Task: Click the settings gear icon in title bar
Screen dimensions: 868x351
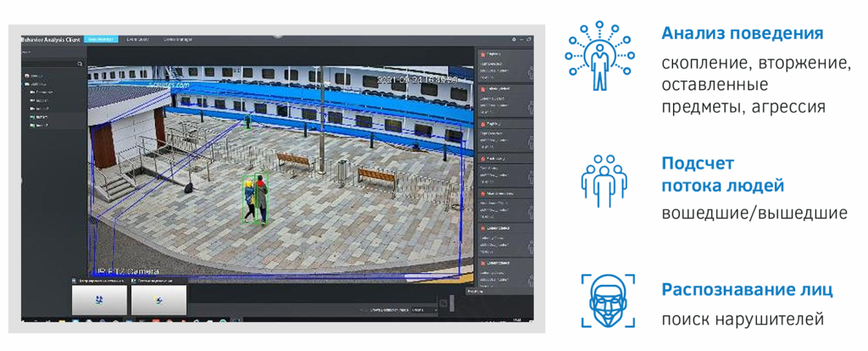Action: (514, 39)
